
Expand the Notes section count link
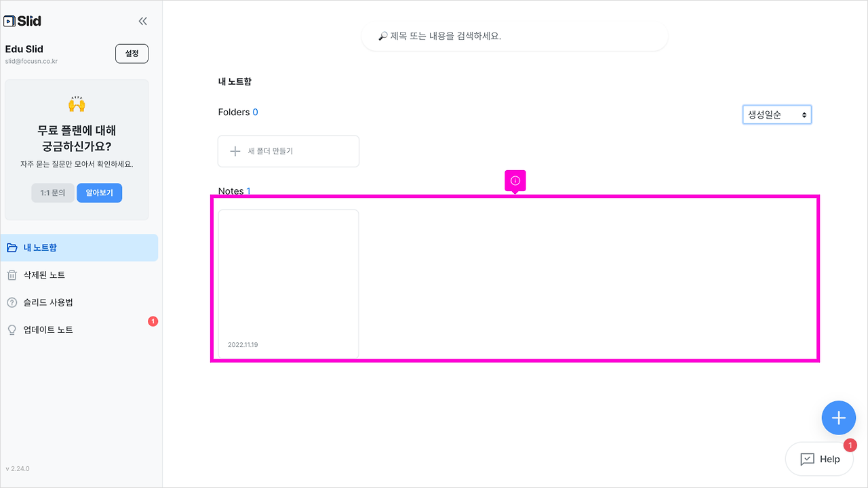(248, 191)
